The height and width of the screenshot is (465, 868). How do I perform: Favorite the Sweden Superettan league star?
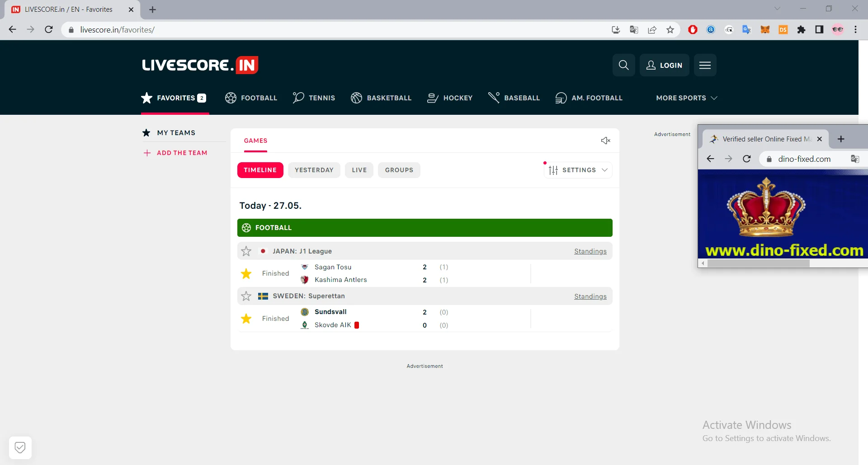click(246, 296)
